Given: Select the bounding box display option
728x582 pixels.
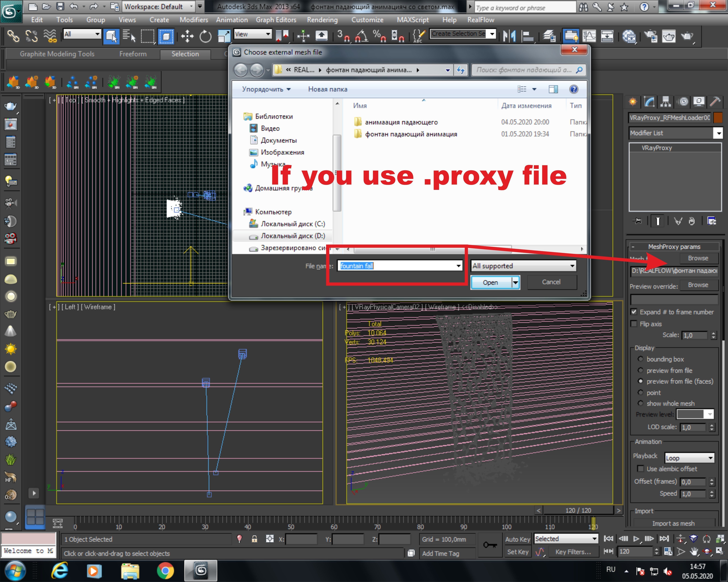Looking at the screenshot, I should click(640, 359).
